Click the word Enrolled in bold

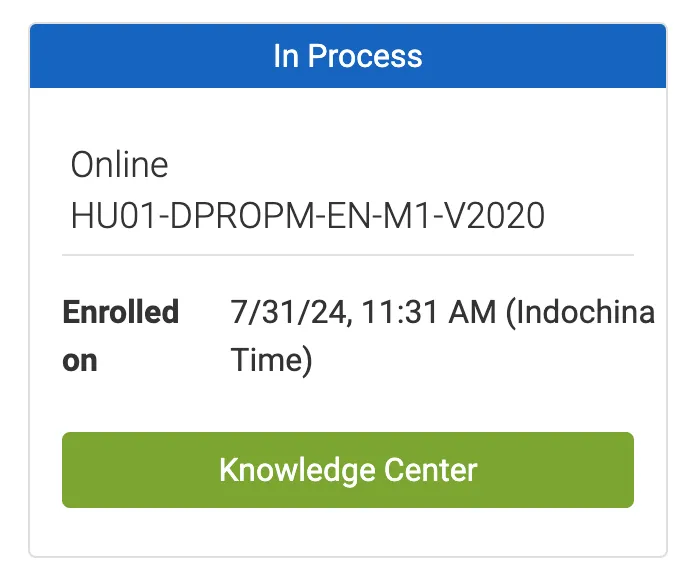tap(121, 312)
